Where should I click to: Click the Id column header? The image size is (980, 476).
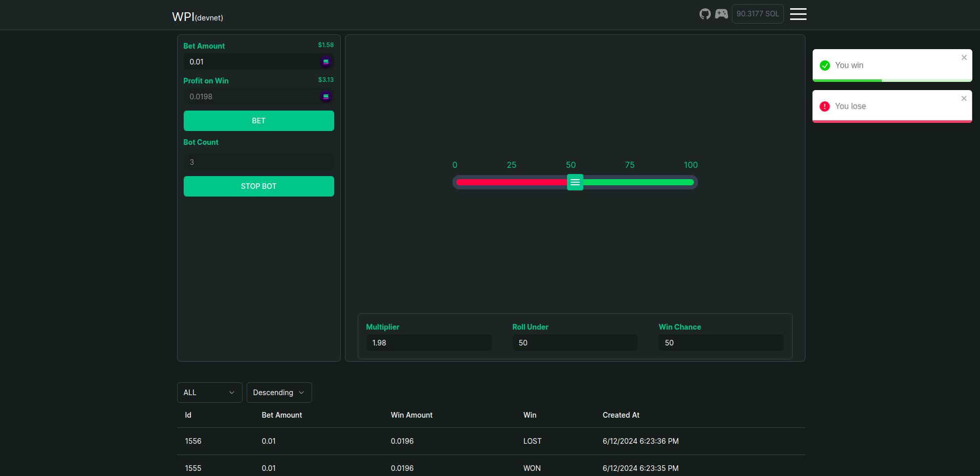[x=188, y=415]
